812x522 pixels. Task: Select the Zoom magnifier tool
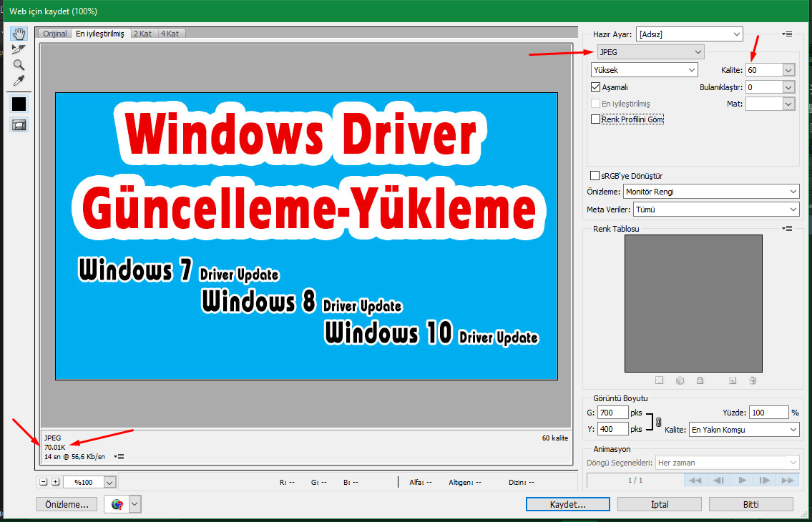19,65
